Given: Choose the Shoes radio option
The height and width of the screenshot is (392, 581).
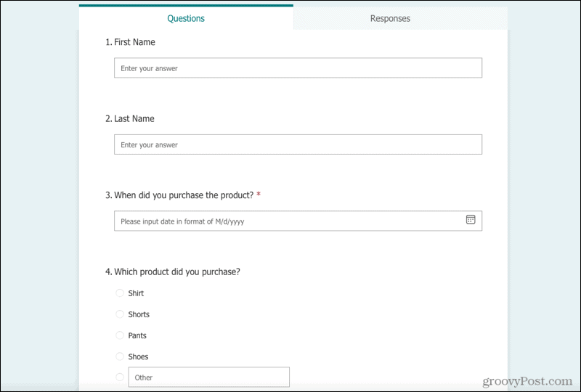Looking at the screenshot, I should point(120,356).
